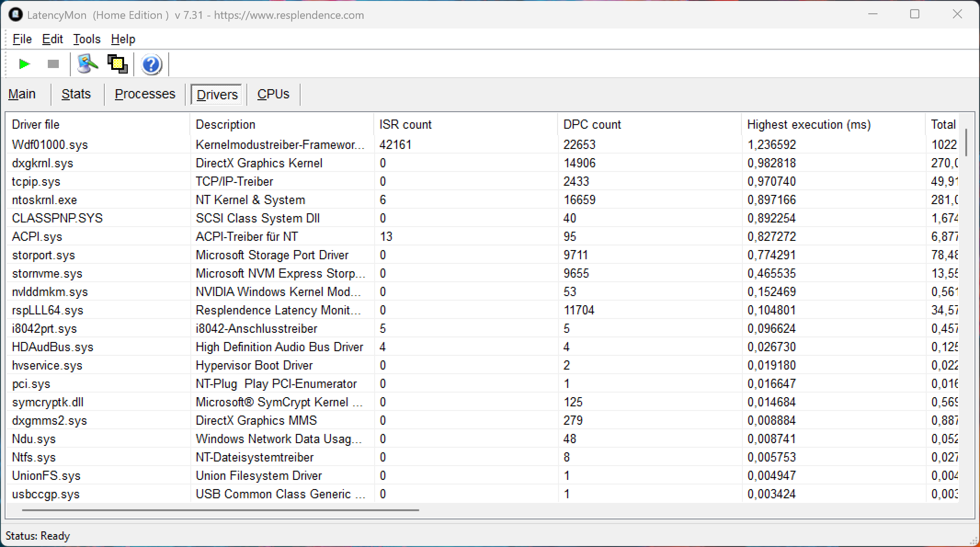This screenshot has width=980, height=547.
Task: Click the LatencyMon app icon in title bar
Action: pos(16,15)
